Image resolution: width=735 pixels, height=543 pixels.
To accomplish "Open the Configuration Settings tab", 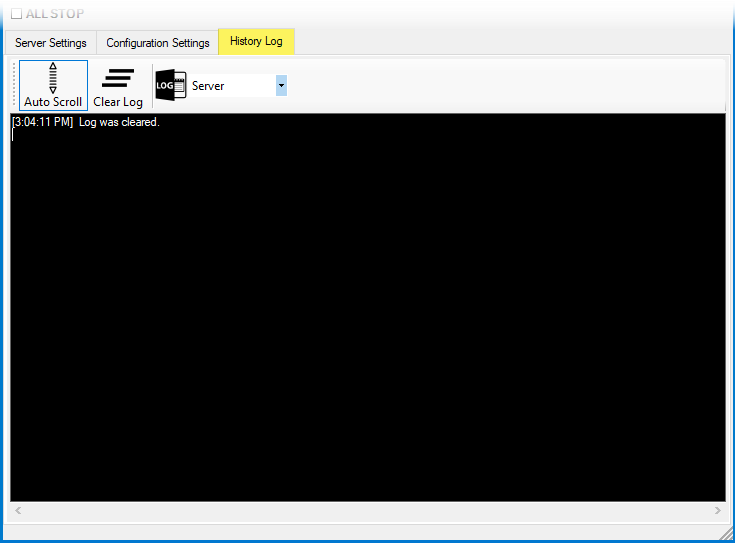I will [158, 43].
